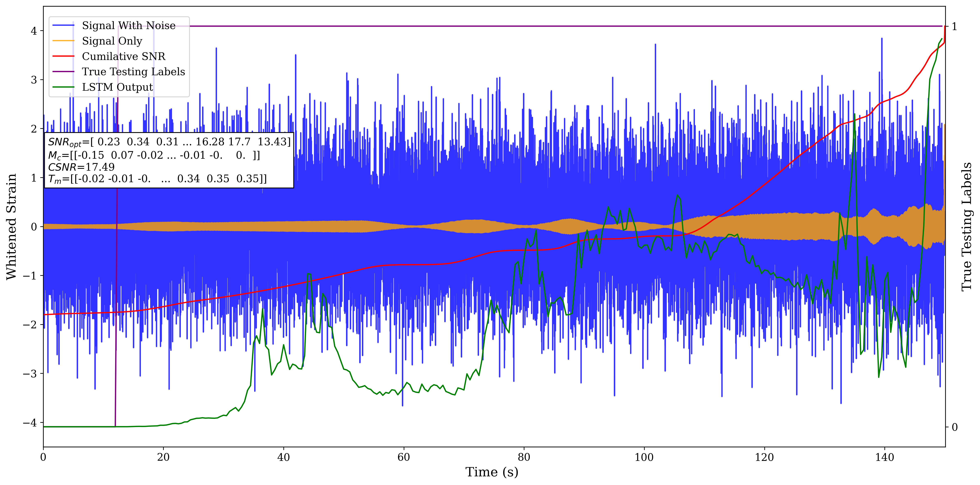980x485 pixels.
Task: Click the purple True Testing Labels legend line
Action: coord(63,72)
